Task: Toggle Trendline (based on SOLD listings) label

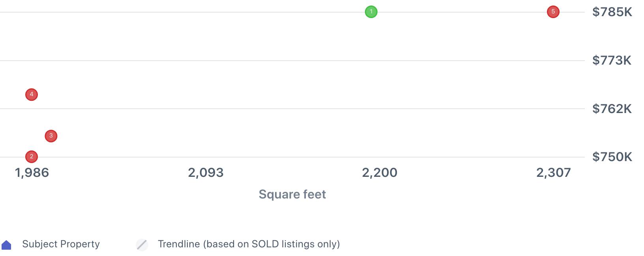Action: pos(249,244)
